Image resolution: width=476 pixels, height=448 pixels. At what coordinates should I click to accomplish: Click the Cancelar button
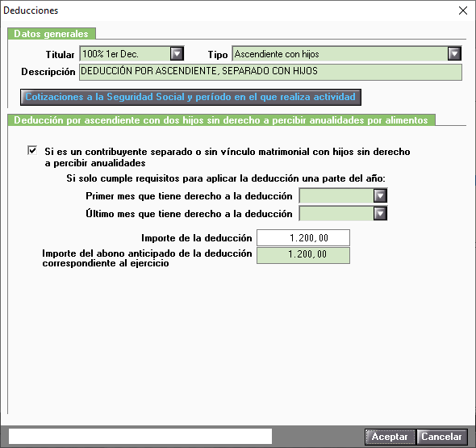[x=441, y=437]
